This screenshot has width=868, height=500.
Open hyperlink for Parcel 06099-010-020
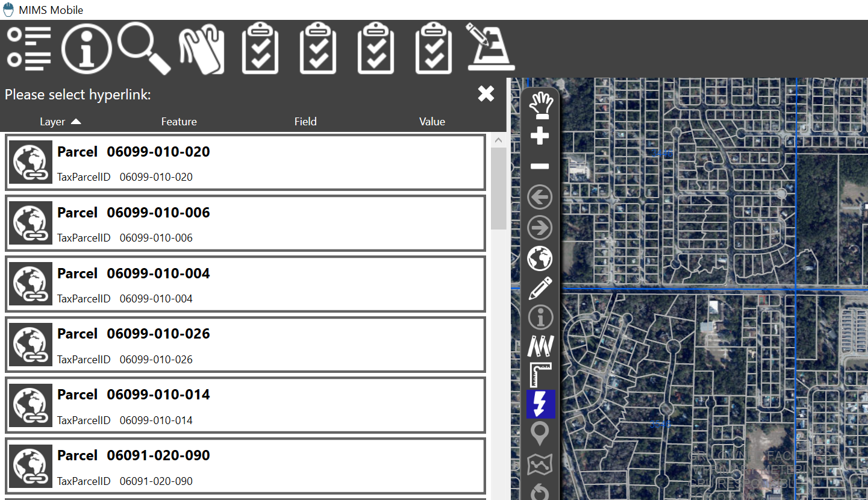click(x=245, y=163)
